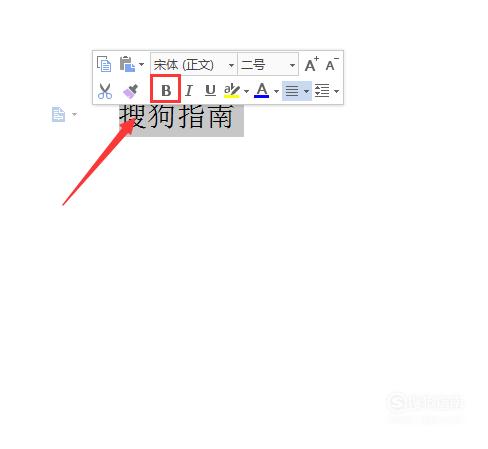Open the Paste options dropdown arrow
Screen dimensions: 488x449
142,64
